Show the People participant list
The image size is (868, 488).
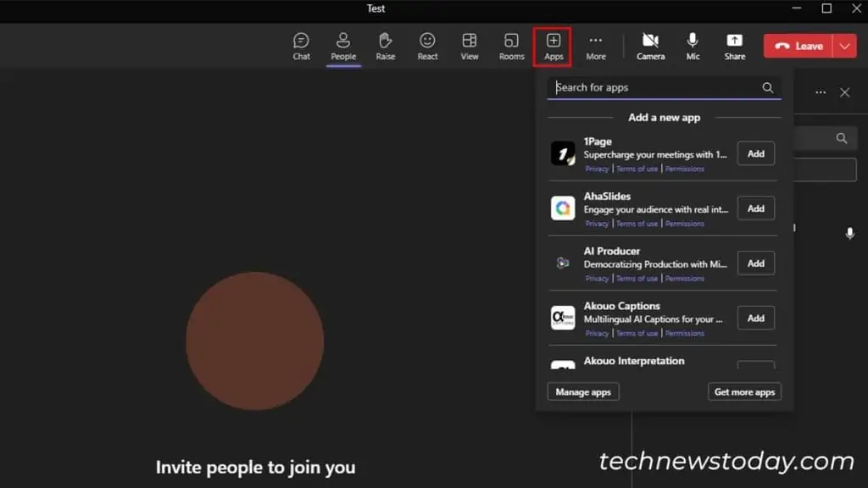[x=343, y=45]
